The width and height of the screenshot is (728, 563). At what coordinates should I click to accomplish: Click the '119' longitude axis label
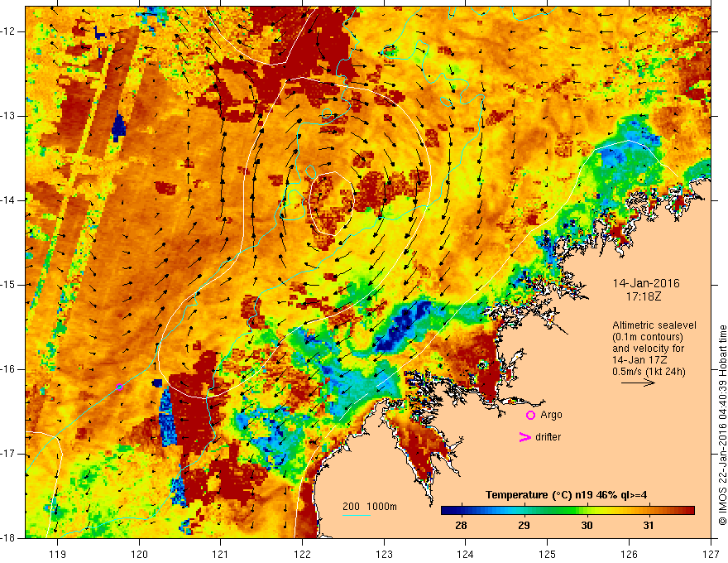[x=58, y=554]
